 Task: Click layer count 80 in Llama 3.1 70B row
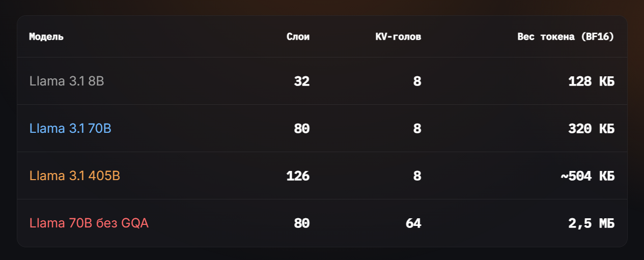[302, 128]
